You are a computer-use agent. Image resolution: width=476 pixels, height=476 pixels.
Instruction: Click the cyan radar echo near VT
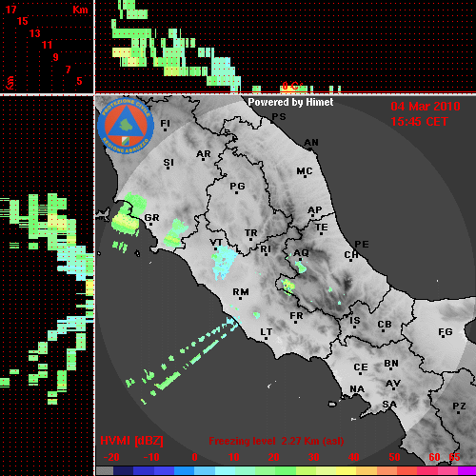[x=224, y=261]
